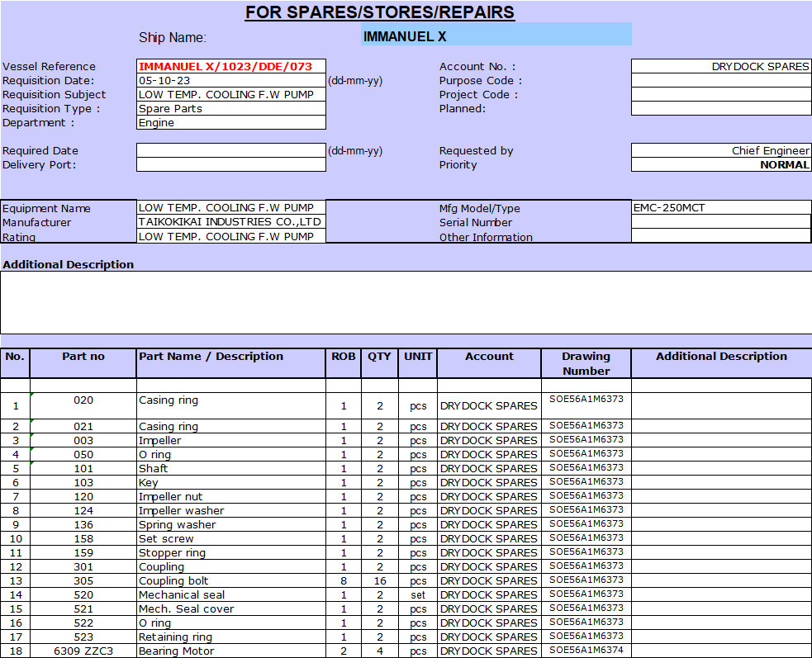The width and height of the screenshot is (812, 658).
Task: Click QTY value 4 for Bearing Motor
Action: point(380,651)
